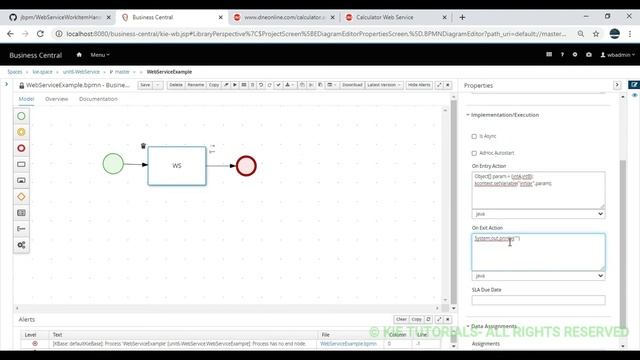Open the Business Central Menu dropdown
Image resolution: width=640 pixels, height=360 pixels.
(100, 55)
